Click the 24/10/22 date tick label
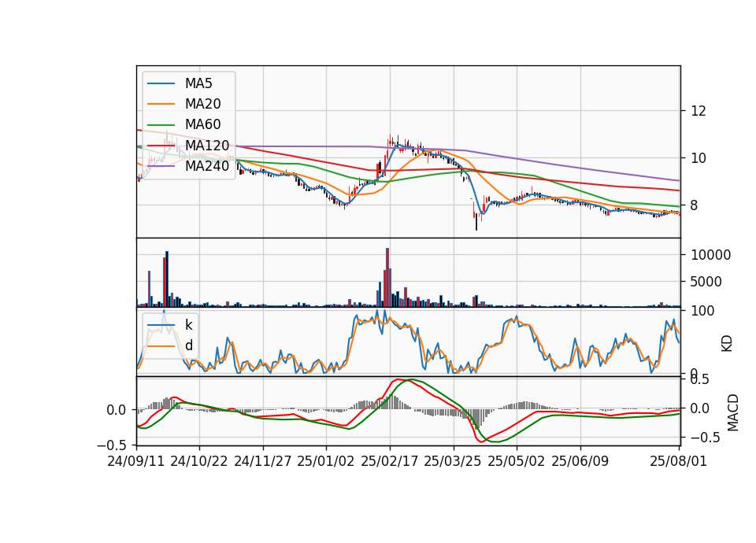The height and width of the screenshot is (543, 756). (199, 461)
